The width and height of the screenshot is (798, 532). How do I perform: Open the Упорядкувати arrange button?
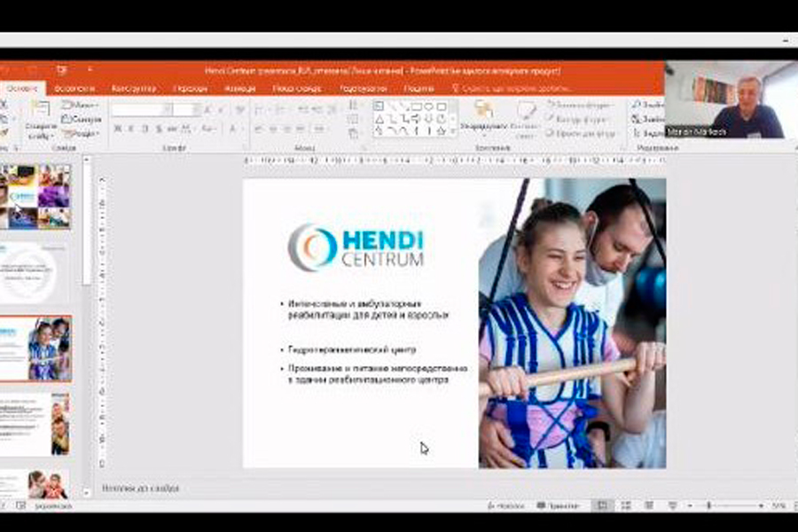[x=483, y=120]
